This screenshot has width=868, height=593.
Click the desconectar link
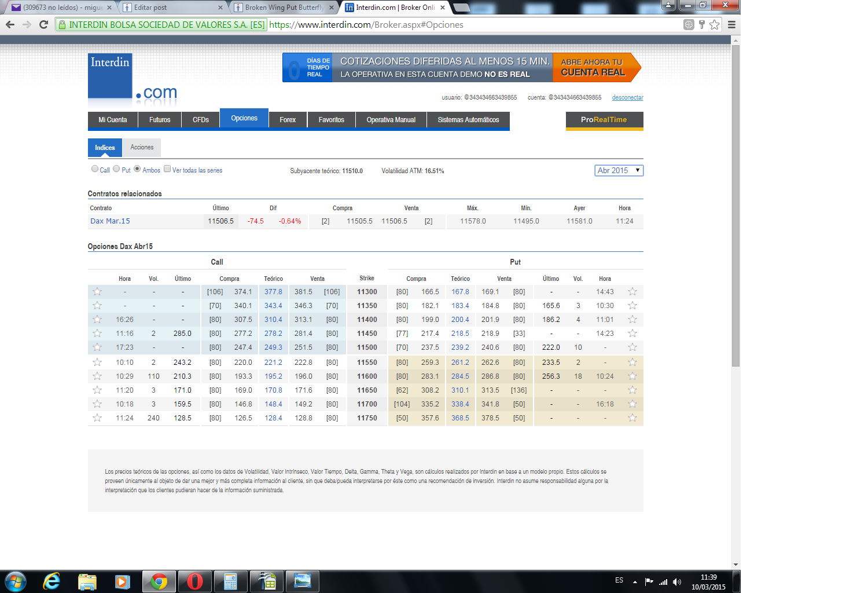[628, 97]
